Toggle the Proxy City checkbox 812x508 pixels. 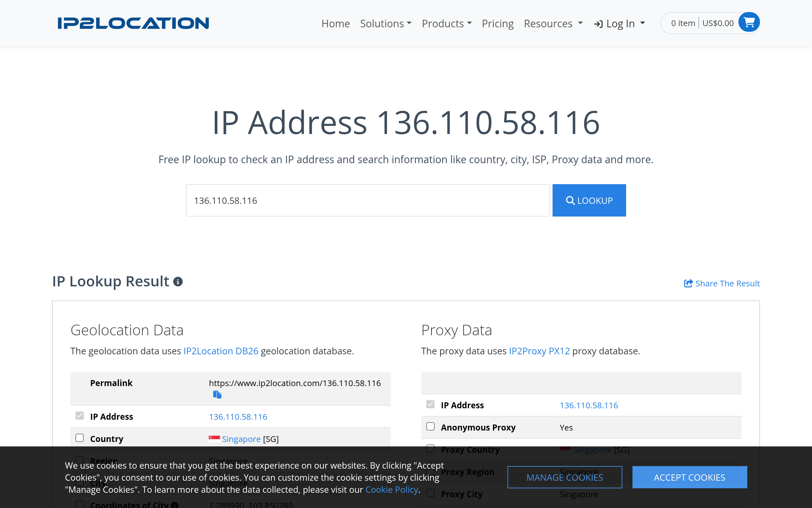tap(430, 493)
